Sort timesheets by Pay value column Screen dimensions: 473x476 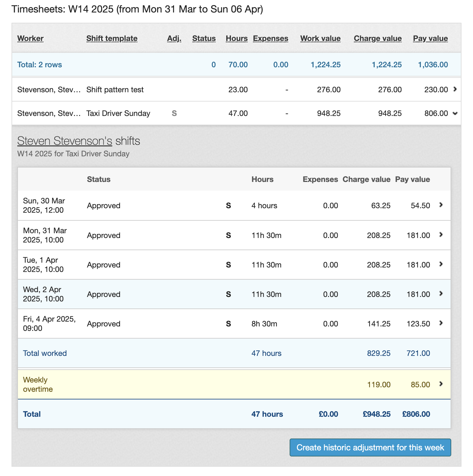[430, 38]
